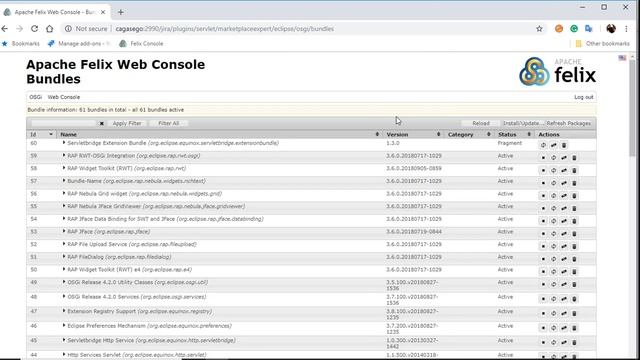Click the Apache Felix logo
This screenshot has width=640, height=360.
point(557,71)
